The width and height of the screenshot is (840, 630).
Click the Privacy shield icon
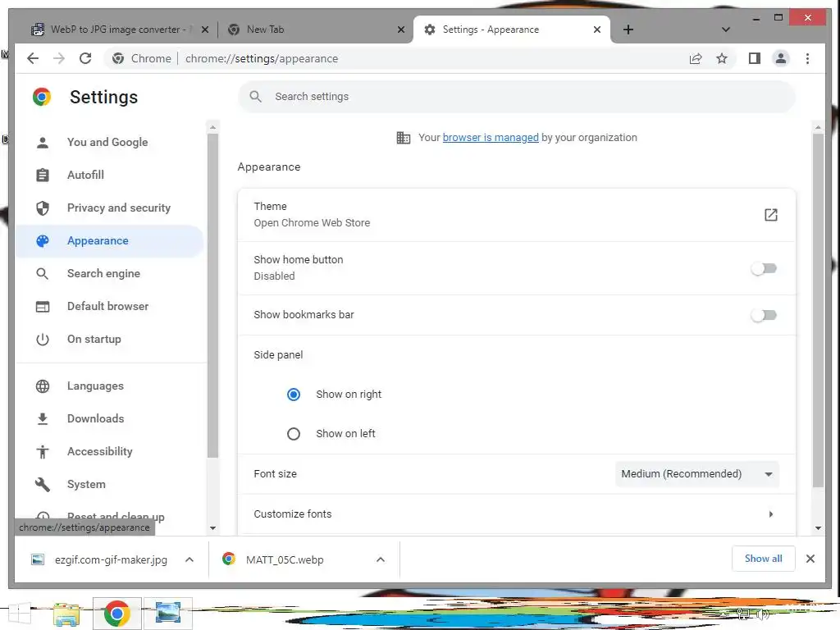tap(43, 208)
